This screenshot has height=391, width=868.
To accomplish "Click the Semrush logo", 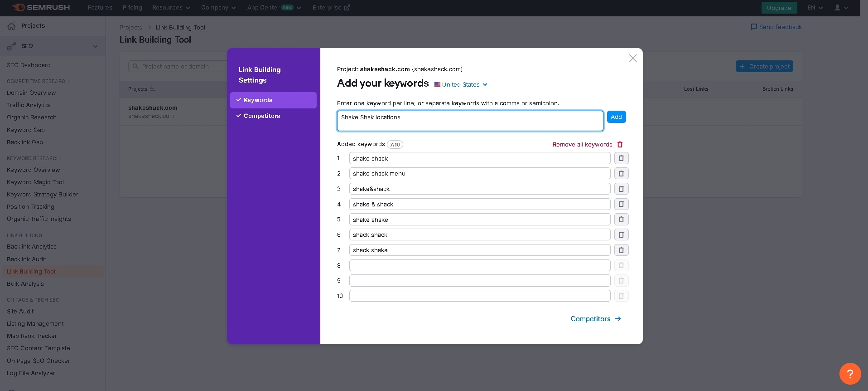I will [x=41, y=8].
